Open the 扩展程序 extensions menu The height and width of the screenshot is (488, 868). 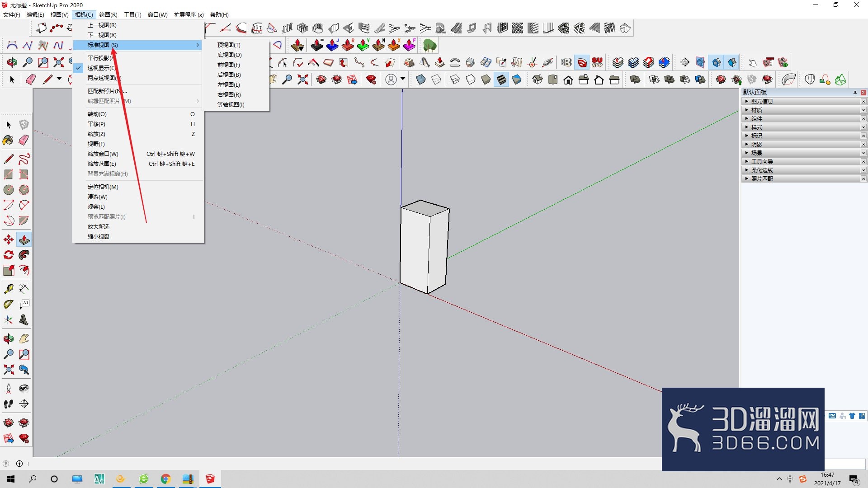click(189, 14)
